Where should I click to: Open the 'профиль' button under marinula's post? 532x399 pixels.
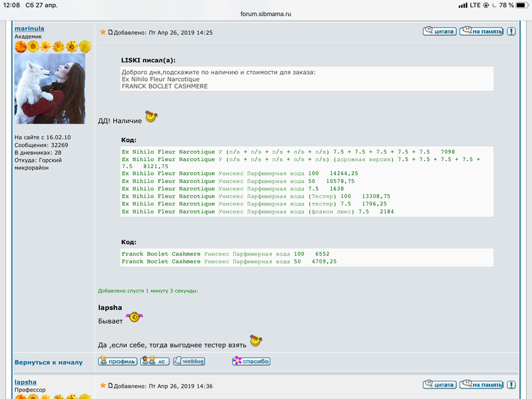pos(118,361)
